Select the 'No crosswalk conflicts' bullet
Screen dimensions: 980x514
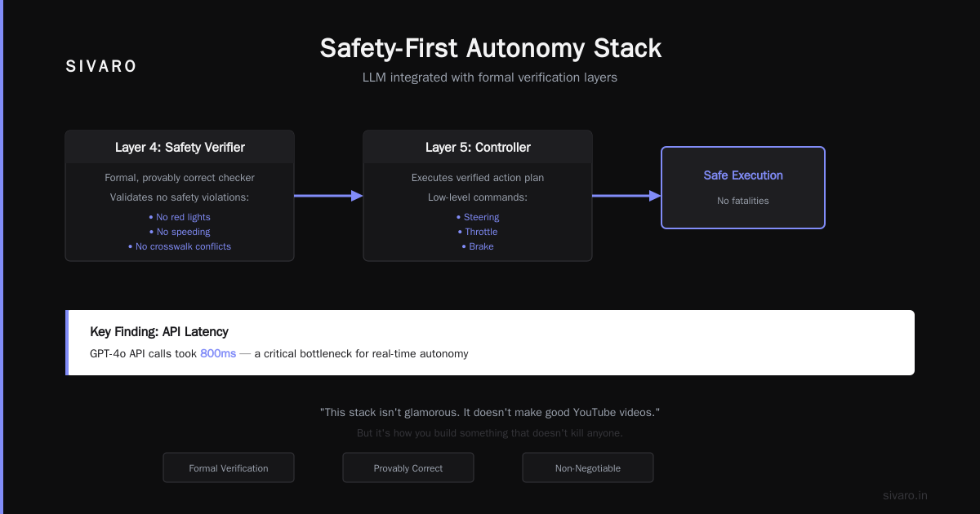[180, 246]
